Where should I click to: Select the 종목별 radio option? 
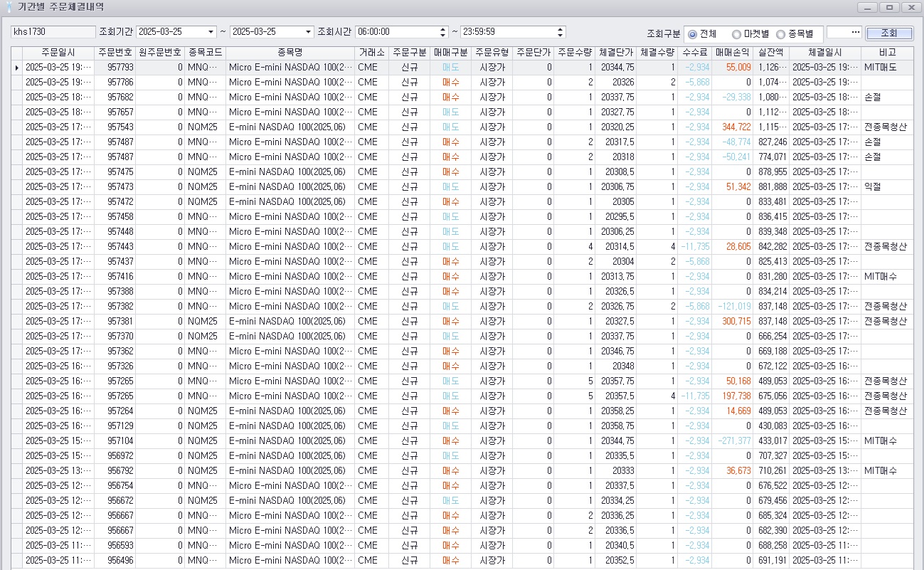coord(781,34)
